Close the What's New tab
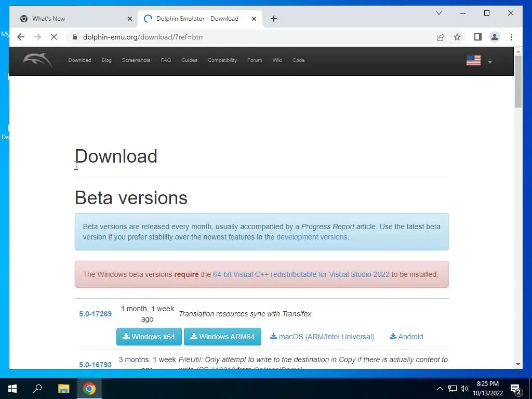Viewport: 532px width, 399px height. click(129, 19)
